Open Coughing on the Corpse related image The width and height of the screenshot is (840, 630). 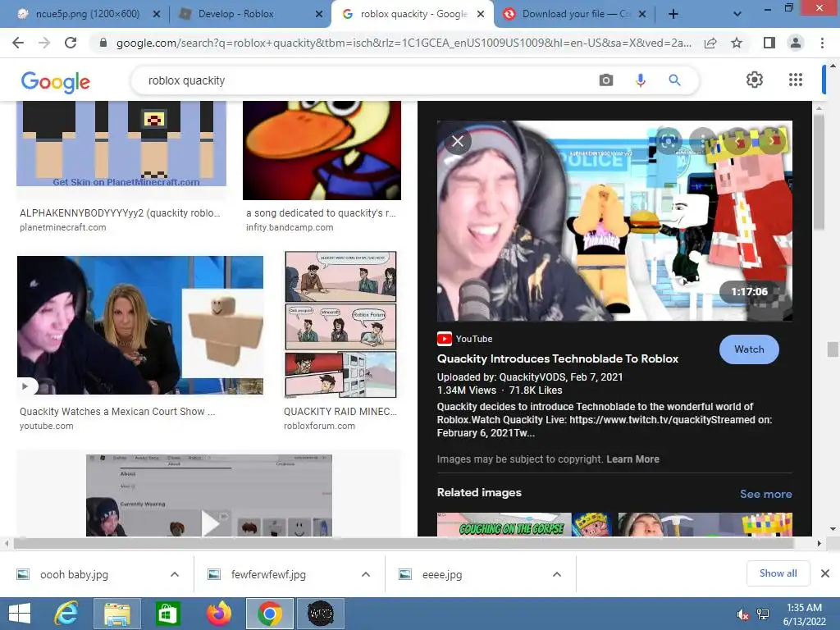(524, 525)
